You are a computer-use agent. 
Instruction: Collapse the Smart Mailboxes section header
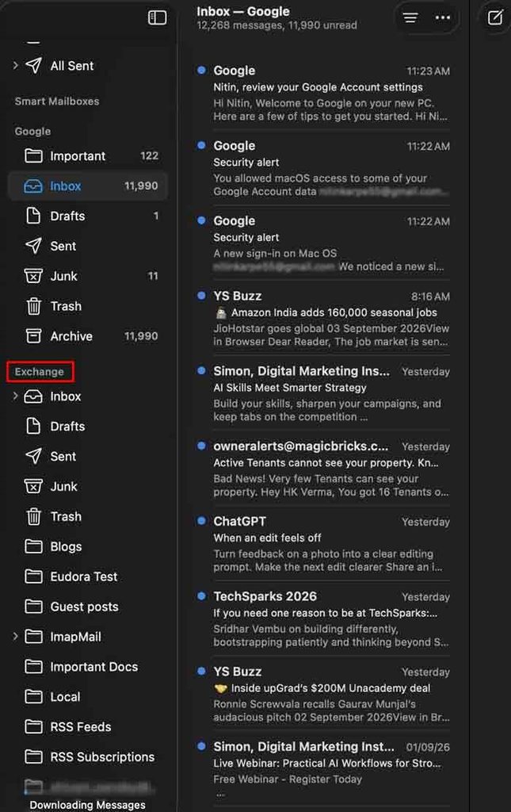[x=57, y=101]
